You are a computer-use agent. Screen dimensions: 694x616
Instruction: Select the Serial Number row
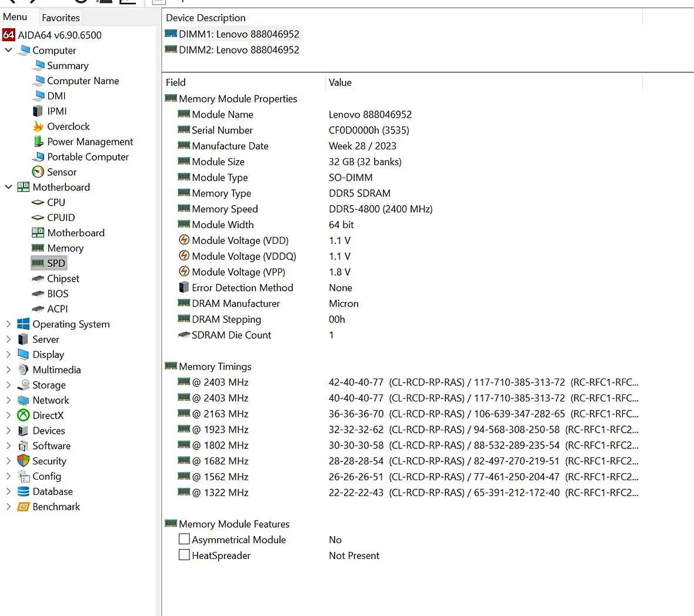coord(403,130)
